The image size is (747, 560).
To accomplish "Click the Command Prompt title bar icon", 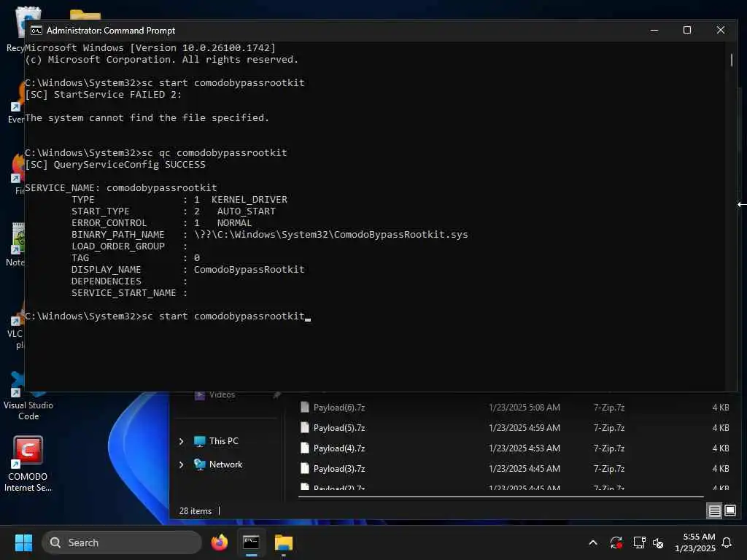I will point(36,31).
